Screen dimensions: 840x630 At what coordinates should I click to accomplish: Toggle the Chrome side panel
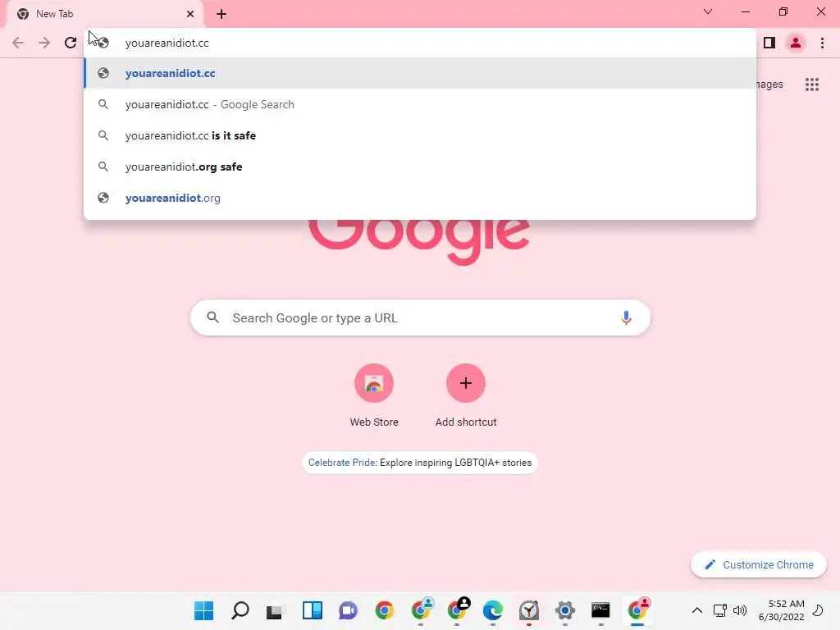click(769, 43)
